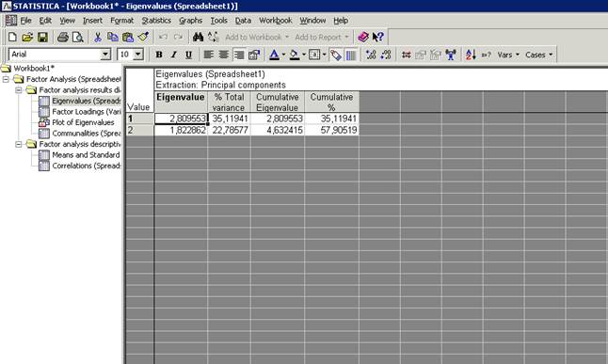Select the Cumulative Eigenvalue column header
The height and width of the screenshot is (364, 608).
[278, 102]
